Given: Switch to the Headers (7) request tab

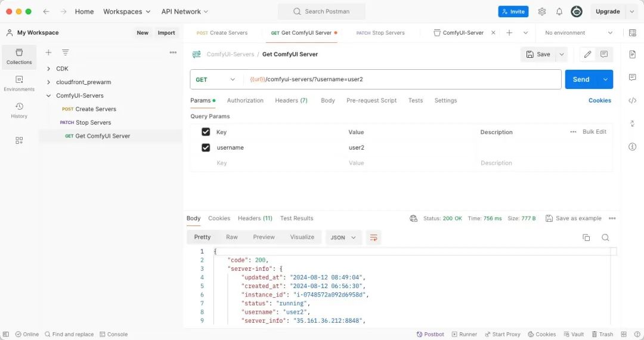Looking at the screenshot, I should click(291, 100).
